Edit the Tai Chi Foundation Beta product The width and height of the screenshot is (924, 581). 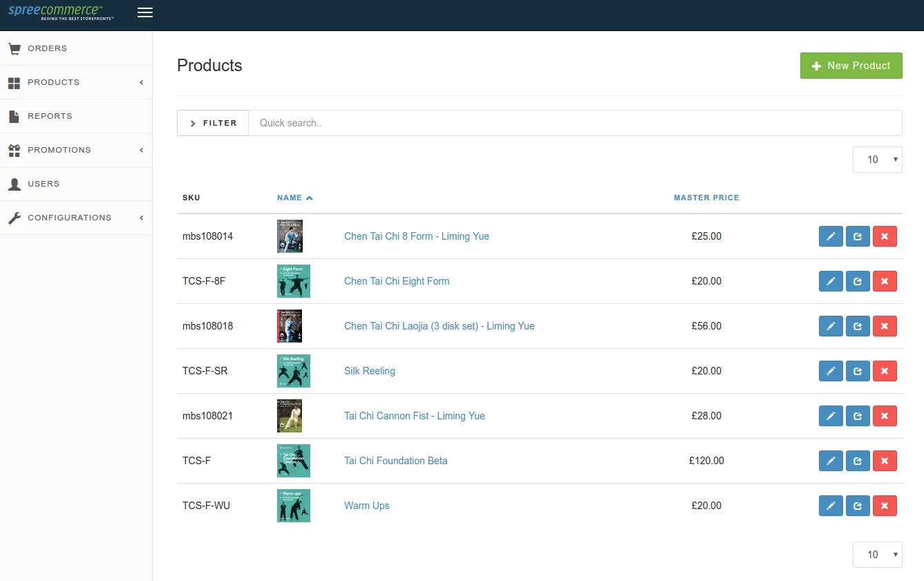click(x=831, y=461)
